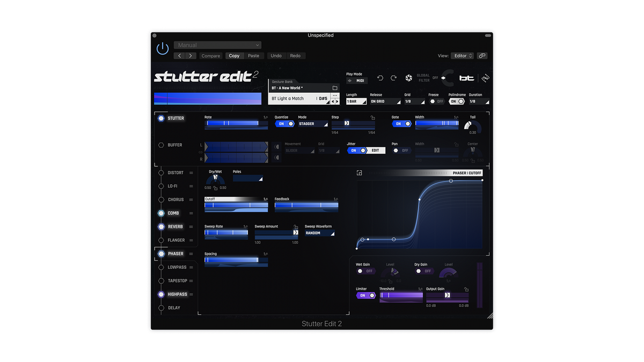Select the CHORUS effect tab
644x362 pixels.
pos(175,200)
